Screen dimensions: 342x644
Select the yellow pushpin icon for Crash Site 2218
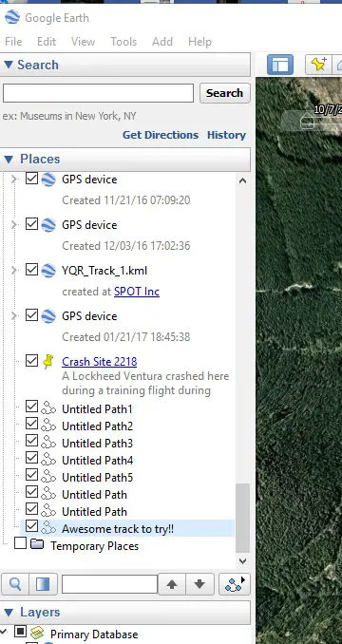(48, 362)
